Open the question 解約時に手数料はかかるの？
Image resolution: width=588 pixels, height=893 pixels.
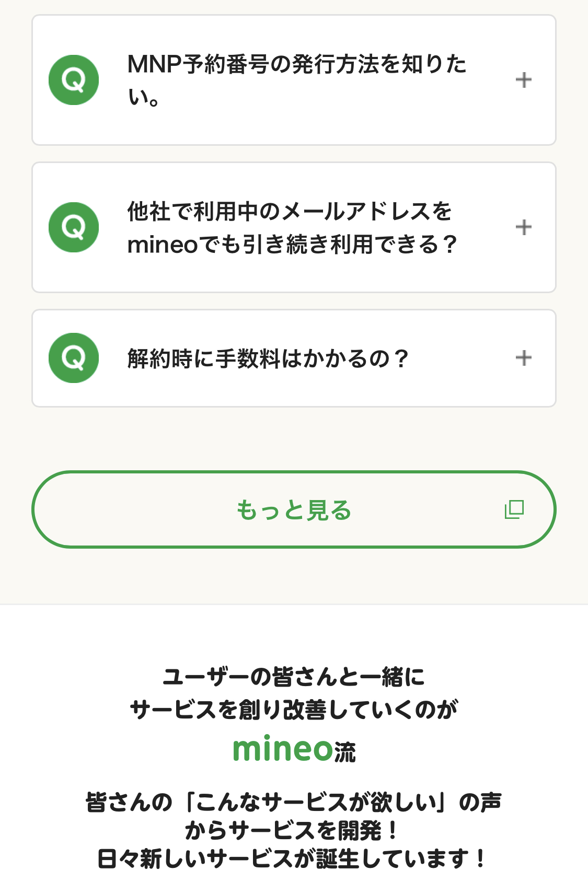click(268, 358)
